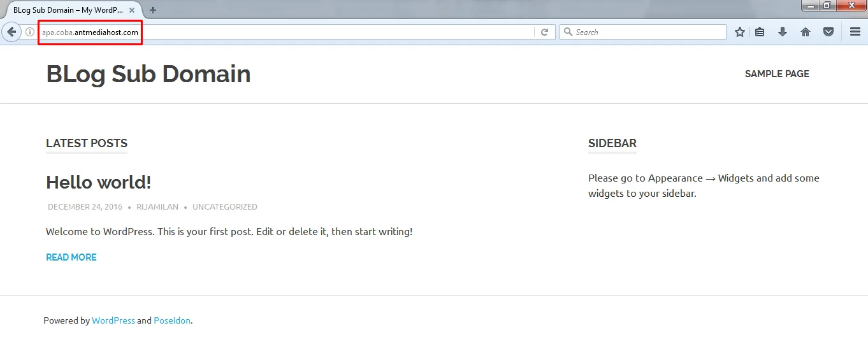
Task: Bookmark this page with the star icon
Action: click(739, 32)
